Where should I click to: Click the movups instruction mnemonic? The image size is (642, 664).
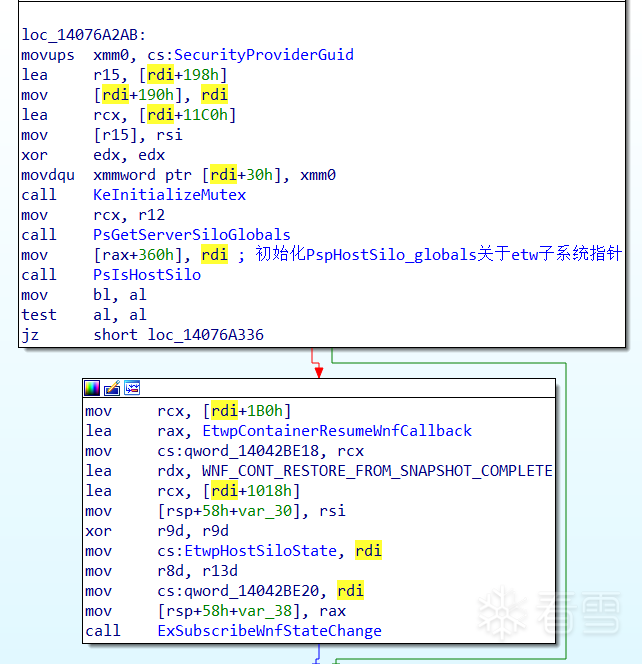point(48,55)
